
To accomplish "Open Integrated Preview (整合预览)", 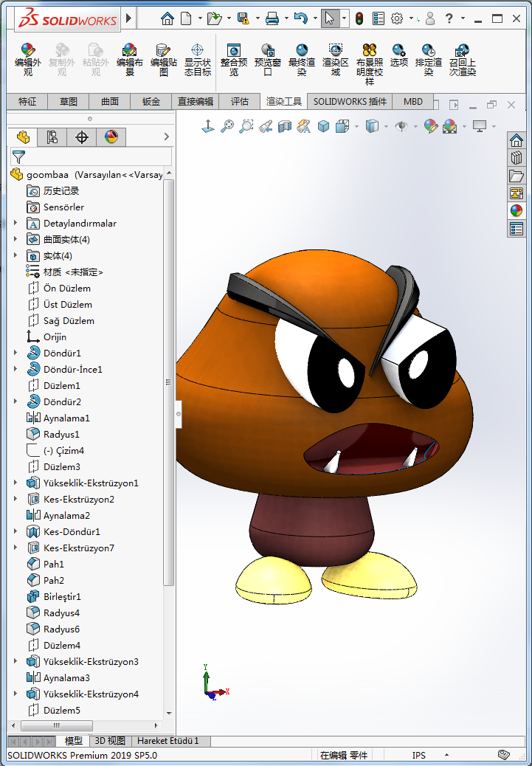I will coord(233,60).
